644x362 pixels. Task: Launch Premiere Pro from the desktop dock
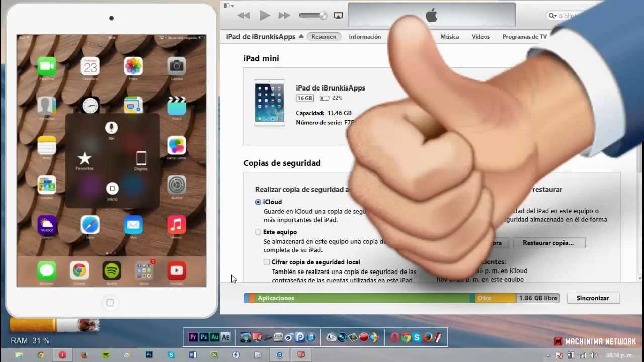(x=193, y=337)
